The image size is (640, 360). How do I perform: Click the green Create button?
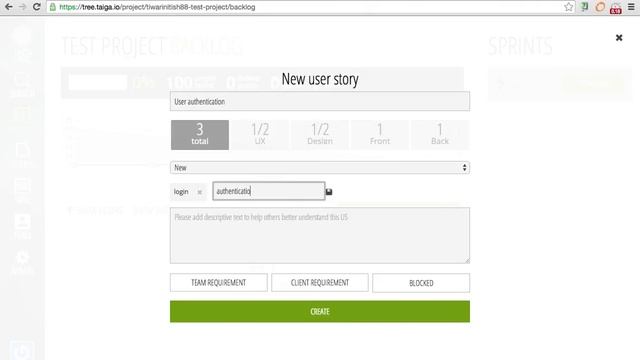320,311
